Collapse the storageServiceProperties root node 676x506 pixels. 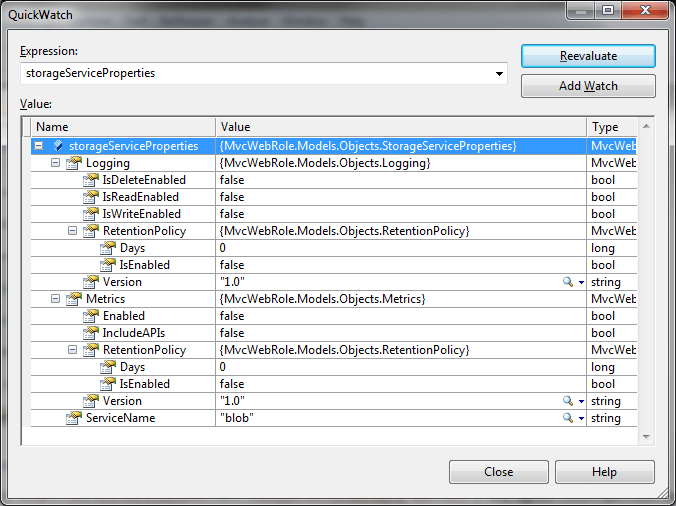coord(39,146)
